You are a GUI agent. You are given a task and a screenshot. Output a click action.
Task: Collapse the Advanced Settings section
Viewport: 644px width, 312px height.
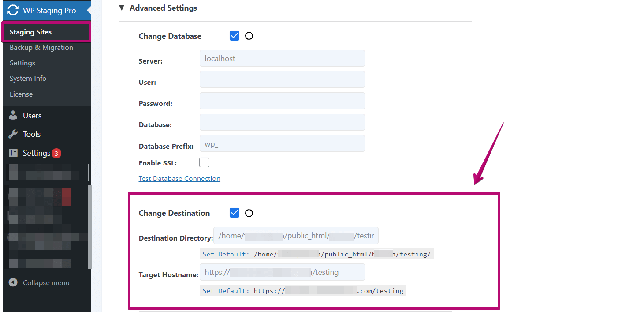122,8
